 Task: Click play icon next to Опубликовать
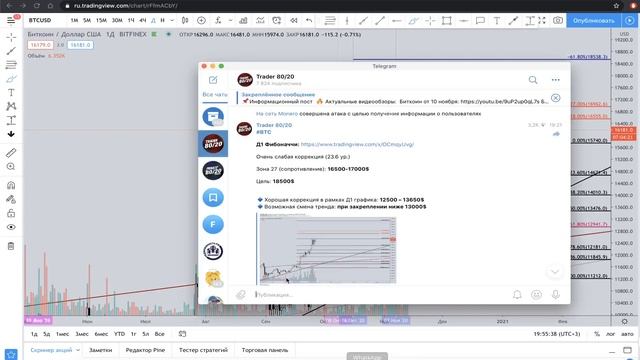click(629, 20)
